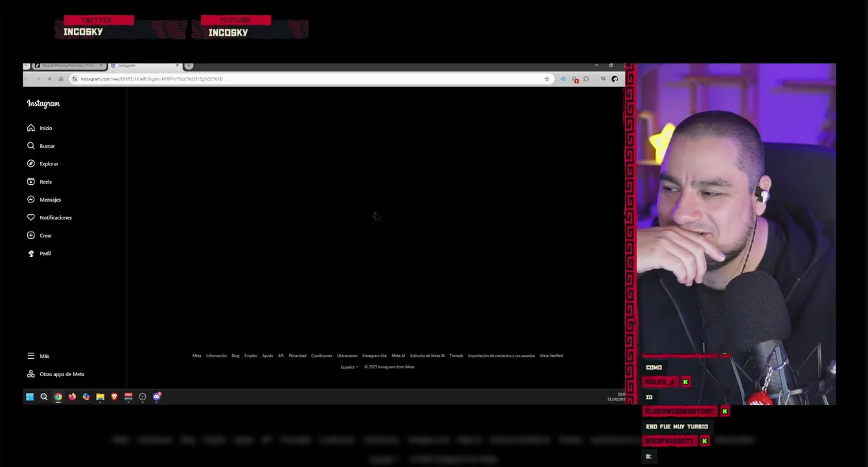Screen dimensions: 868x467
Task: Open the Instagram Lite footer link
Action: coord(375,356)
